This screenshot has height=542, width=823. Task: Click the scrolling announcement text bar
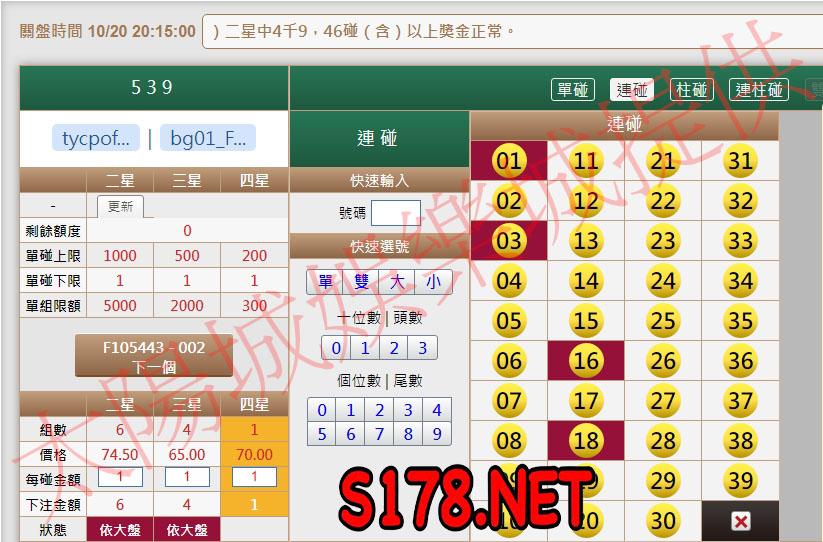512,31
